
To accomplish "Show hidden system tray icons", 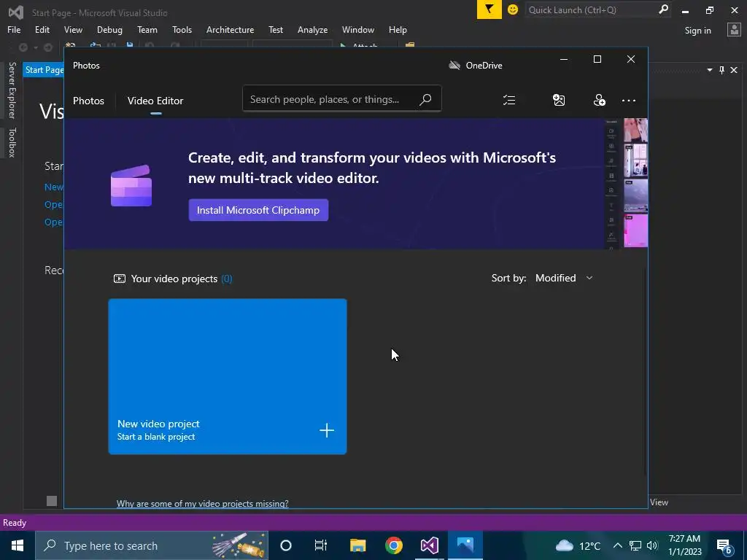I will coord(617,545).
